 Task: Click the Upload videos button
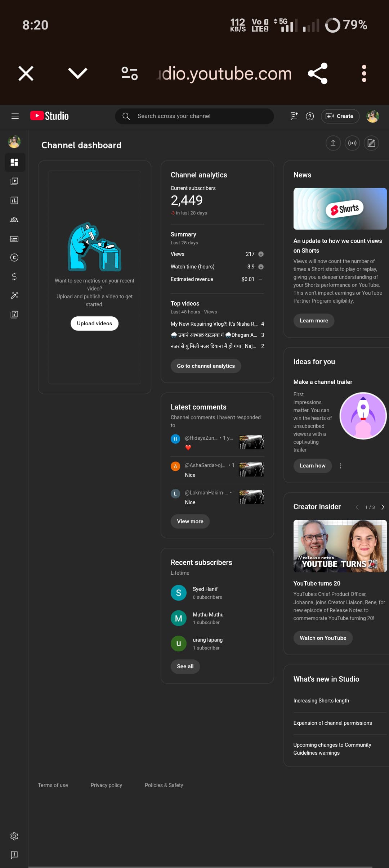click(94, 324)
